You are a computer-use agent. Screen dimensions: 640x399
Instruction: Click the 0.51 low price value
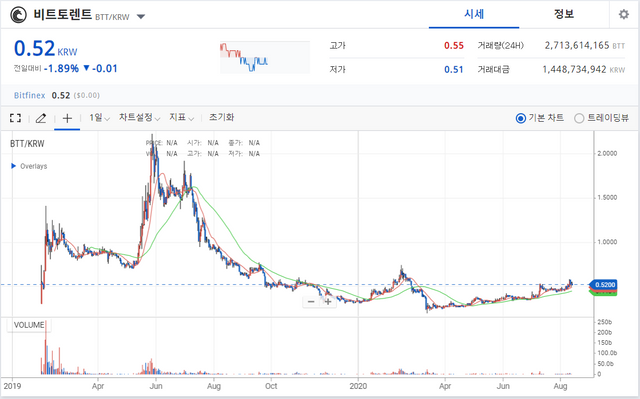(x=454, y=70)
